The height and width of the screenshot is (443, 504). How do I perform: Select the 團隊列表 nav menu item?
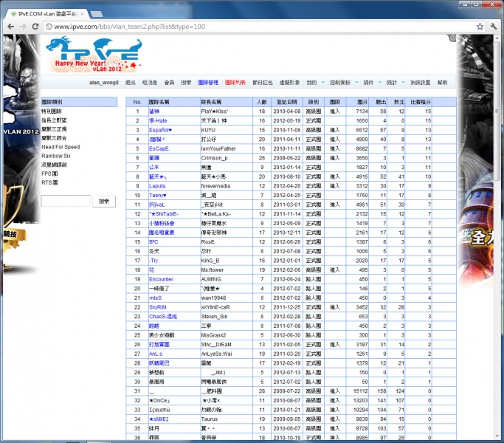(235, 83)
